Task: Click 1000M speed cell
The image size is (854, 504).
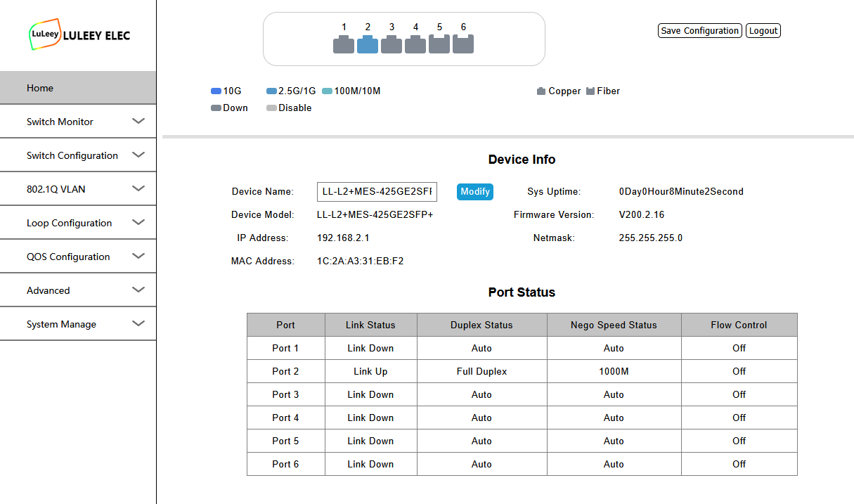Action: coord(614,371)
